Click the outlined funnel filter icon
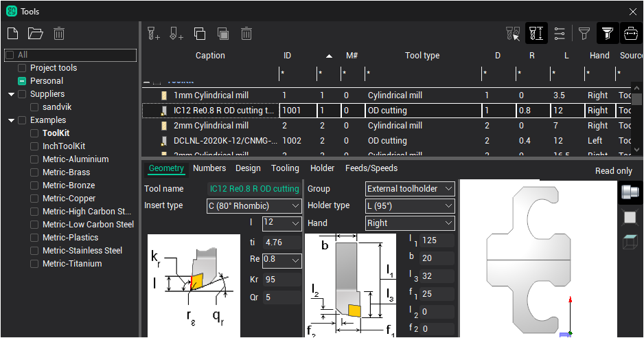Viewport: 644px width, 338px height. (584, 33)
